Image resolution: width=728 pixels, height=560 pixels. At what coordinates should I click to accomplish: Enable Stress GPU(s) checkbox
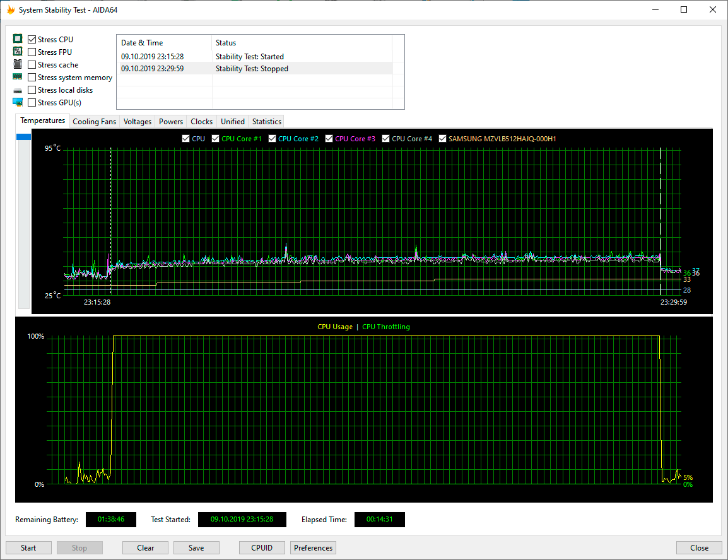click(x=32, y=103)
